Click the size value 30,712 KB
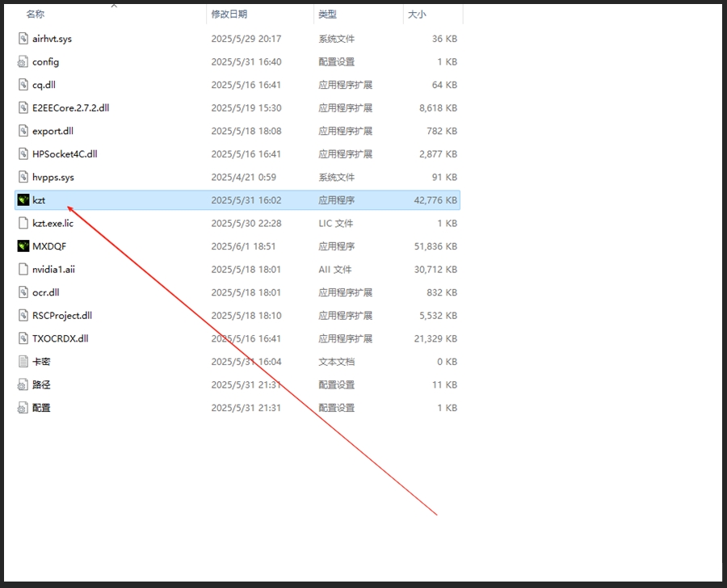The height and width of the screenshot is (588, 727). 435,270
